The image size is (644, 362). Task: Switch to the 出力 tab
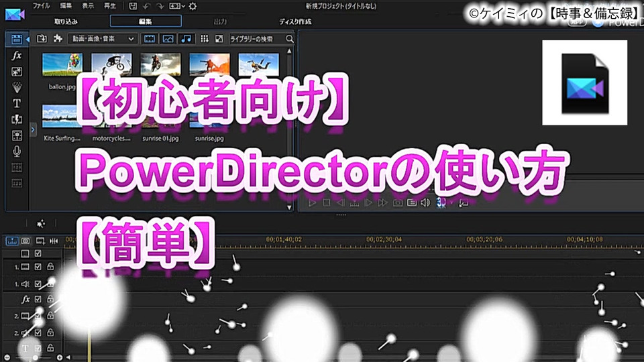220,21
